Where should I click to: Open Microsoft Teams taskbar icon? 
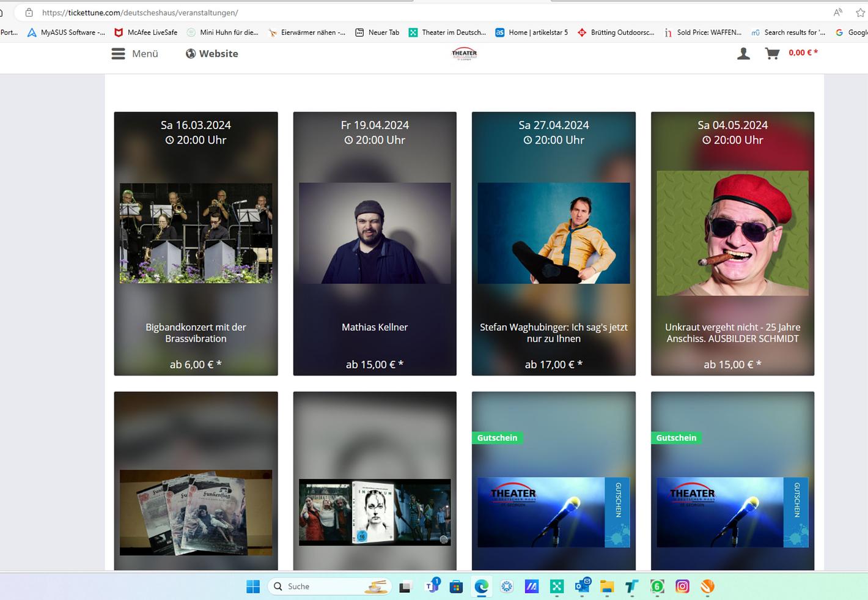tap(432, 587)
